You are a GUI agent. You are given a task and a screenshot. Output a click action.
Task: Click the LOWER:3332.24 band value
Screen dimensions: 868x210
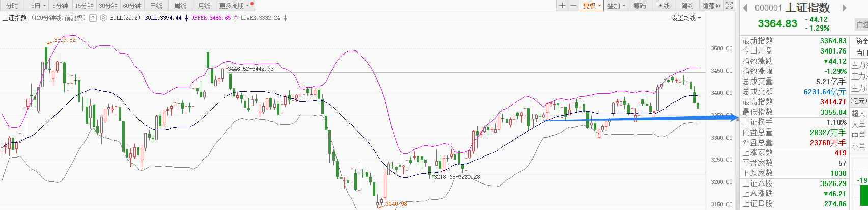pyautogui.click(x=260, y=18)
